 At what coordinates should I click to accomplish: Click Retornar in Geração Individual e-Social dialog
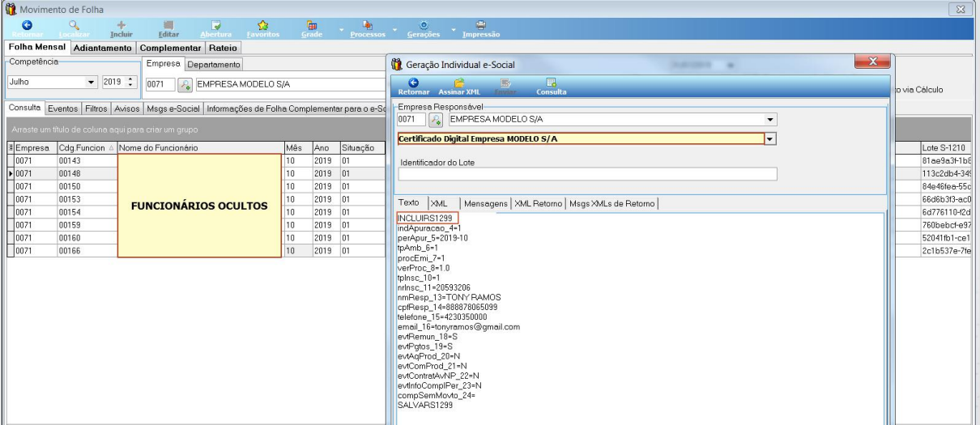413,87
